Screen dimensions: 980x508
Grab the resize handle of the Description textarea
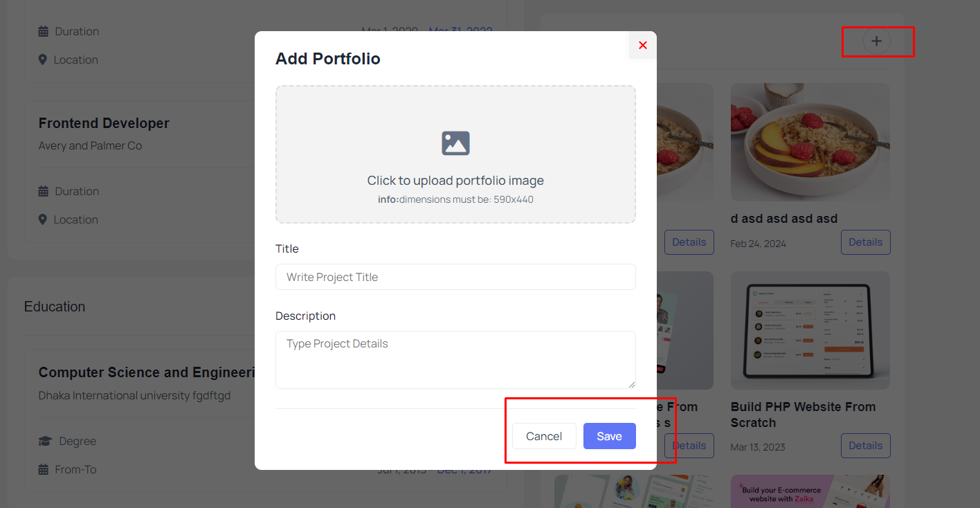(x=631, y=384)
